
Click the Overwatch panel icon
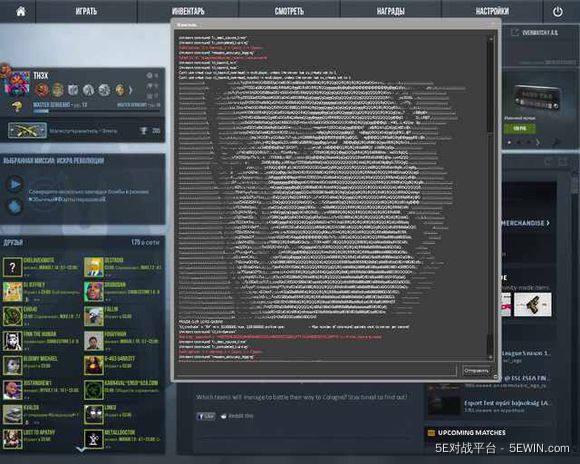(515, 33)
